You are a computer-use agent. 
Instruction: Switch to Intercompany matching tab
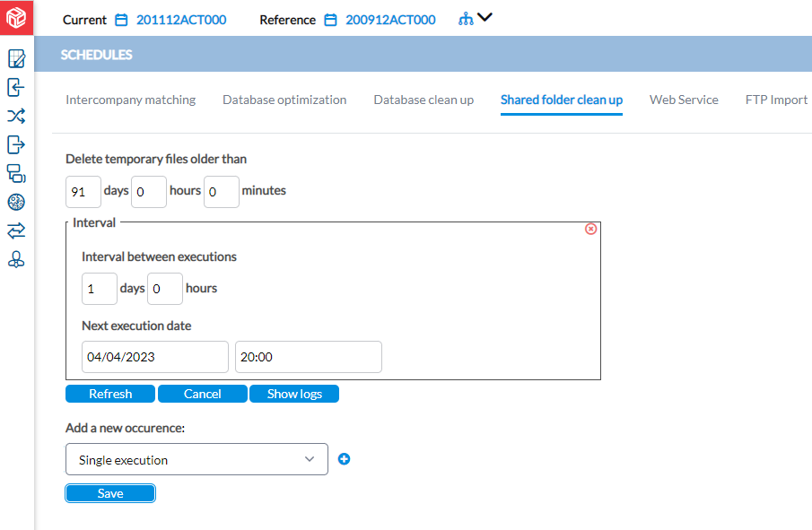click(130, 100)
